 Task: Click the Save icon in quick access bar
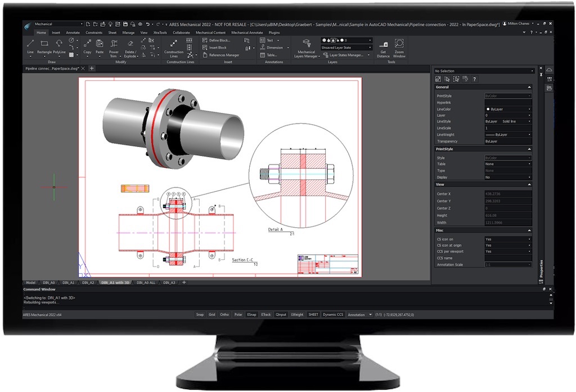125,24
